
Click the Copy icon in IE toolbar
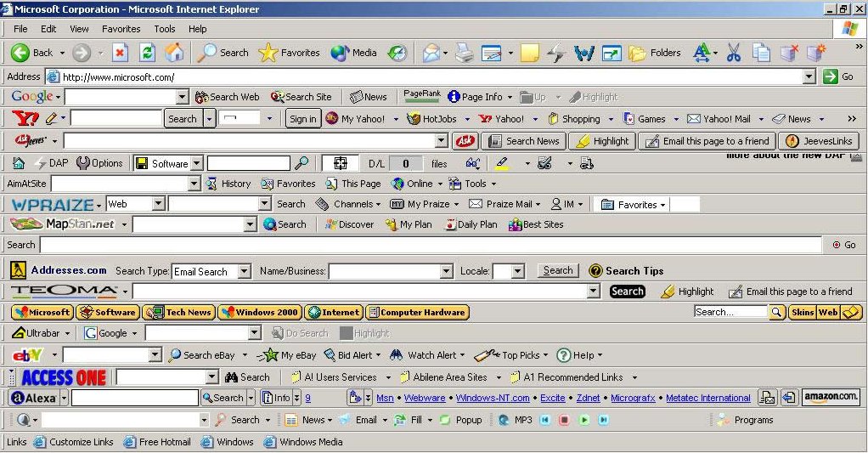pos(761,53)
